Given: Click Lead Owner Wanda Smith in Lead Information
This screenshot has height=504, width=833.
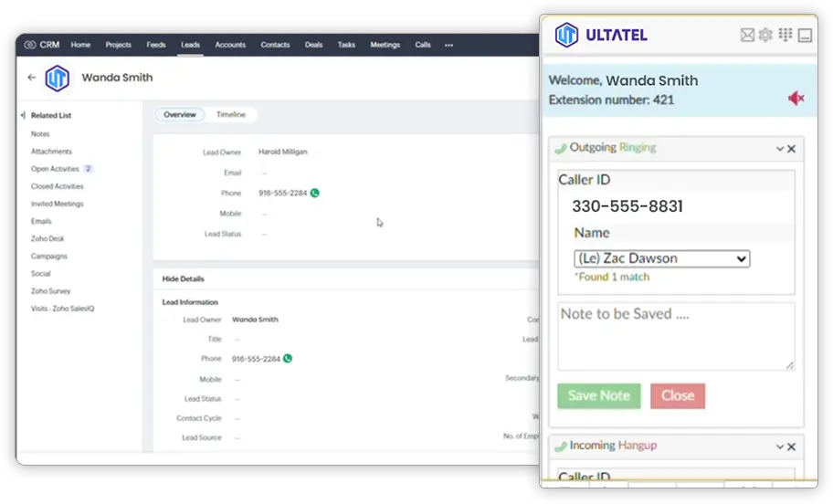Looking at the screenshot, I should pos(255,320).
